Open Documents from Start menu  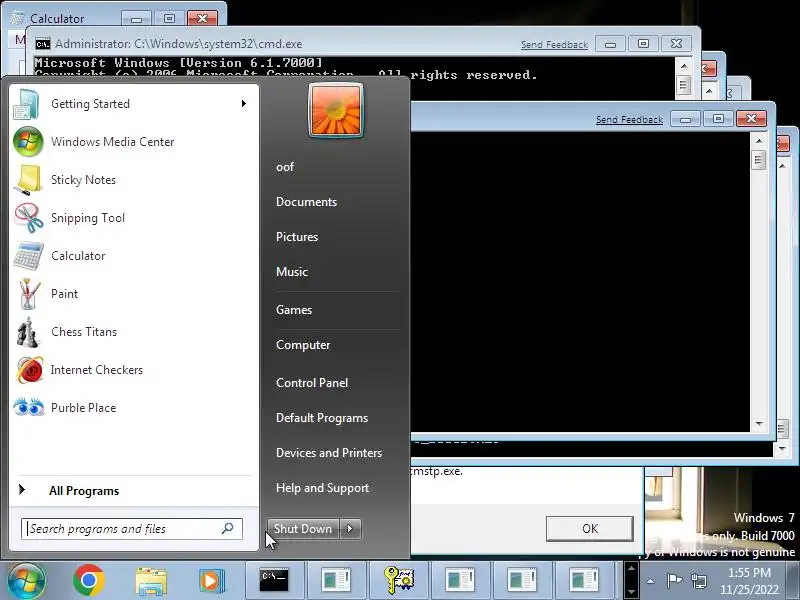(306, 202)
